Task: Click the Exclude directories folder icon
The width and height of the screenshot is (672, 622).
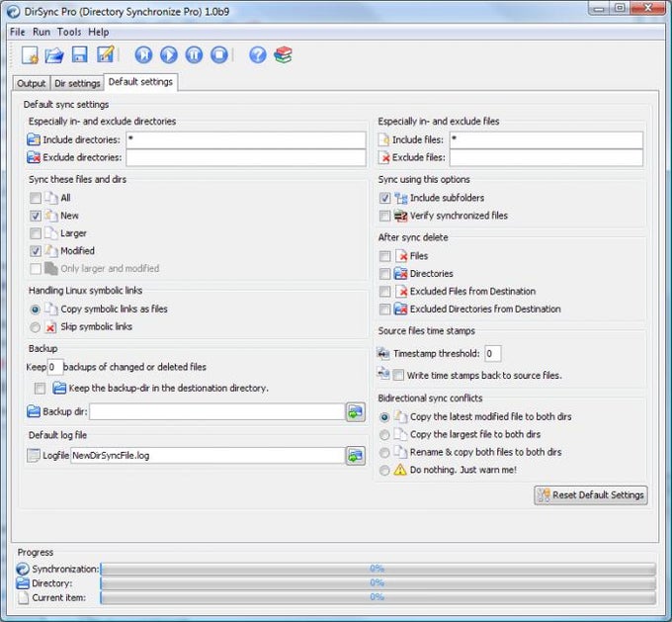Action: [x=34, y=157]
